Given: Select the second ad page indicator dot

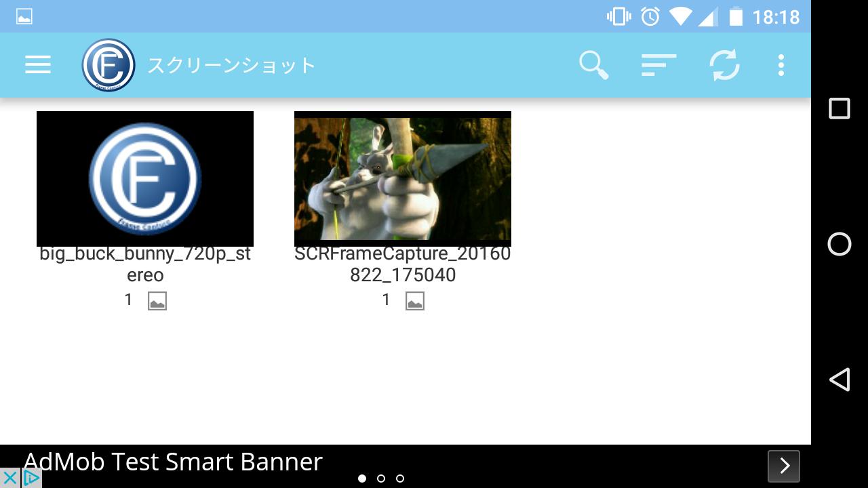Looking at the screenshot, I should pos(381,479).
